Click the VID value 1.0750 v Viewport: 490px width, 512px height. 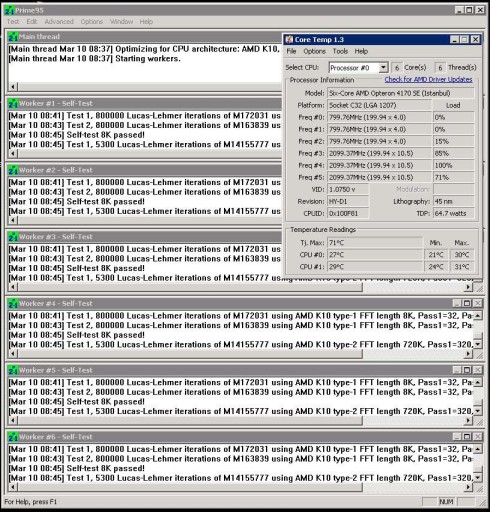coord(348,189)
